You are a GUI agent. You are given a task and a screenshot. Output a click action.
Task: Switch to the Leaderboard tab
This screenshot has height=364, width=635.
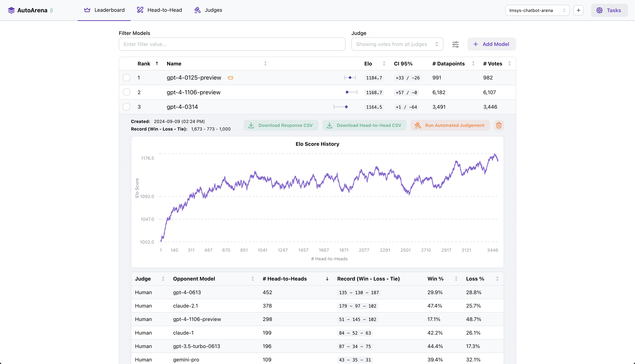coord(104,10)
